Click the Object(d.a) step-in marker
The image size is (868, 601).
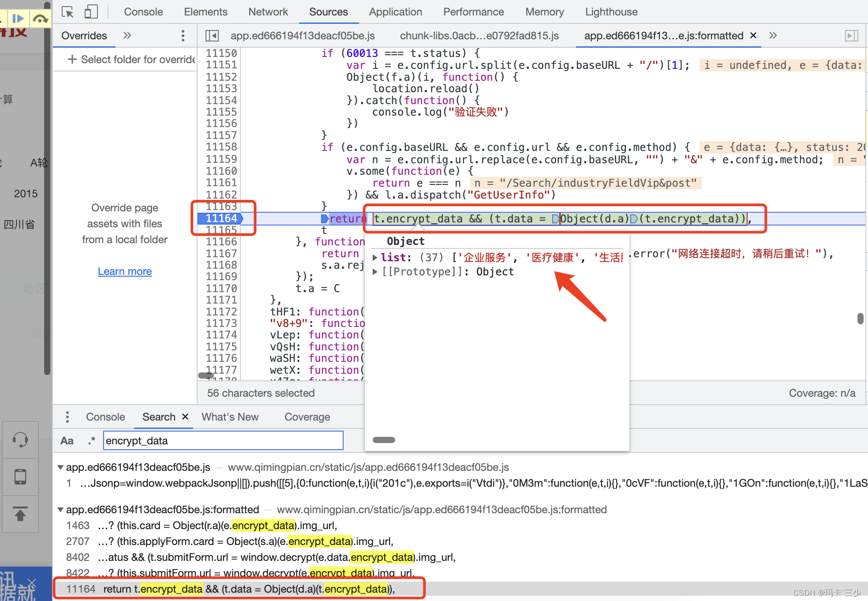coord(556,219)
